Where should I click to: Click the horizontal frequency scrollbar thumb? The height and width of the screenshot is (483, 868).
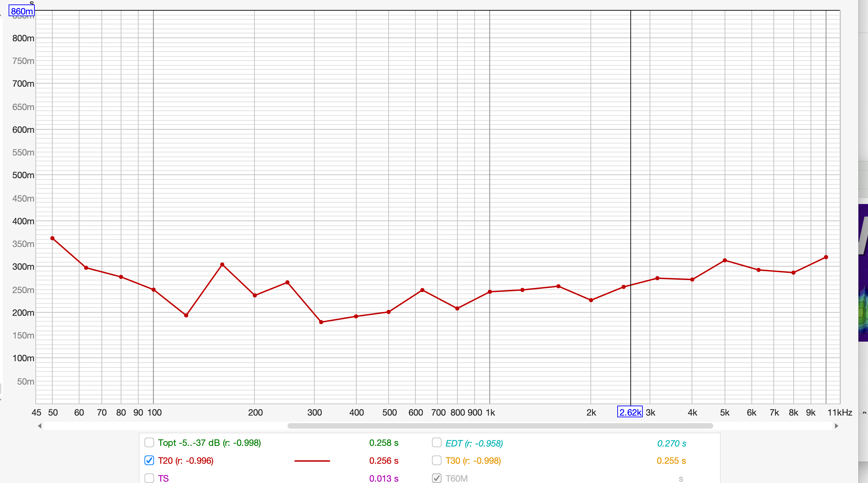coord(500,426)
